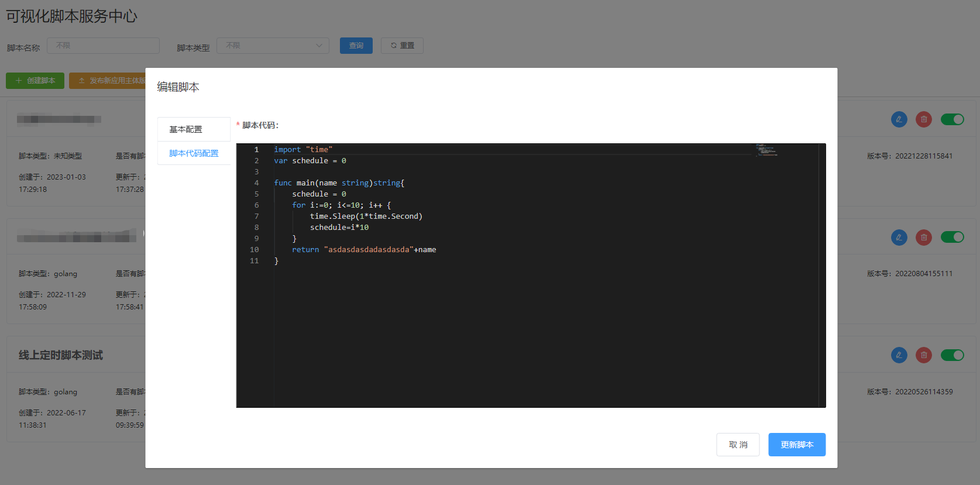Click edit icon for 线上定时脚本测试 script

899,355
